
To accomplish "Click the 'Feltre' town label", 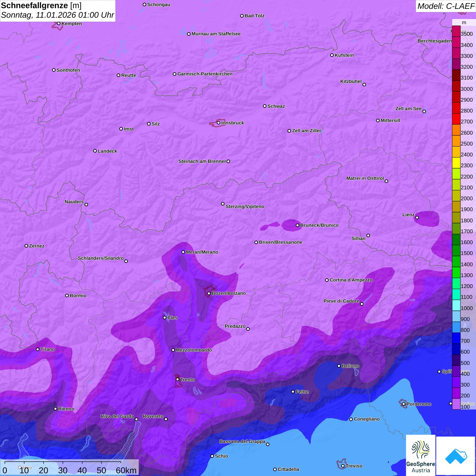I will pyautogui.click(x=302, y=392).
